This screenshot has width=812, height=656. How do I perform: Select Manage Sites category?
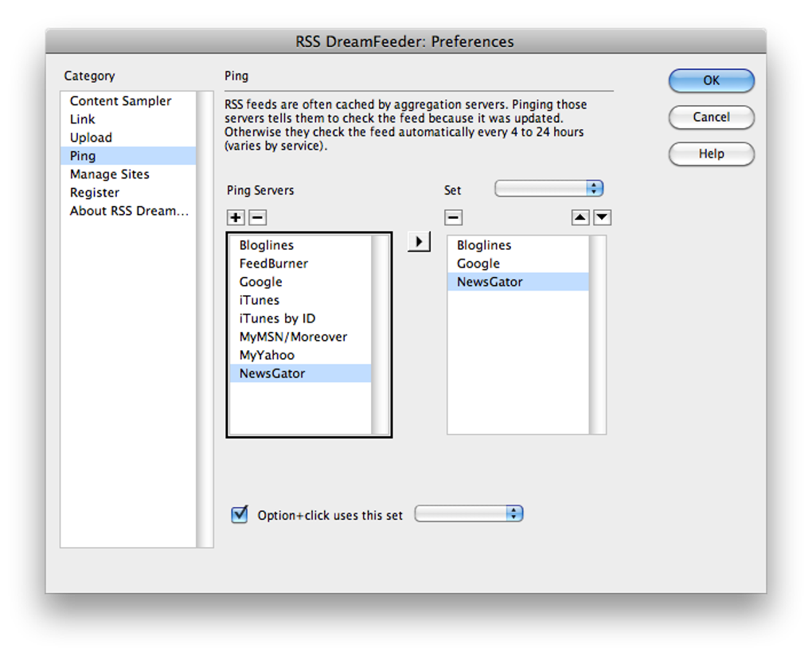pyautogui.click(x=128, y=174)
